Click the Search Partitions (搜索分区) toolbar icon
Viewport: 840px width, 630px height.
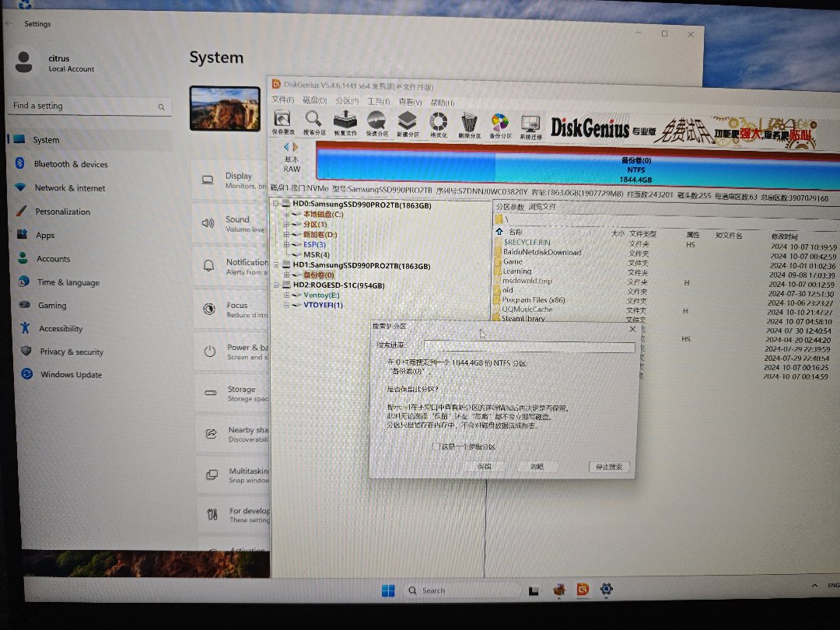(x=314, y=123)
